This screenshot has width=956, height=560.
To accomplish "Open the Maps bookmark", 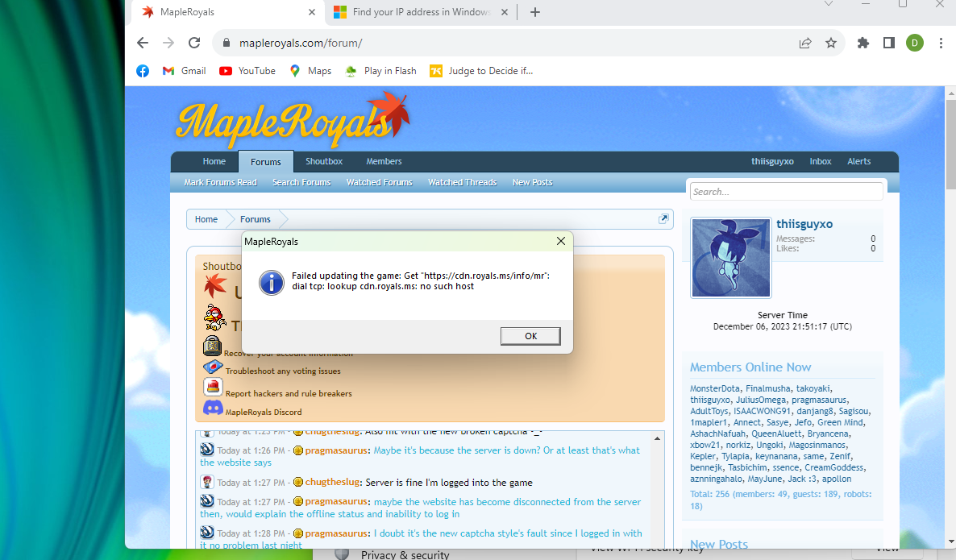I will coord(310,71).
